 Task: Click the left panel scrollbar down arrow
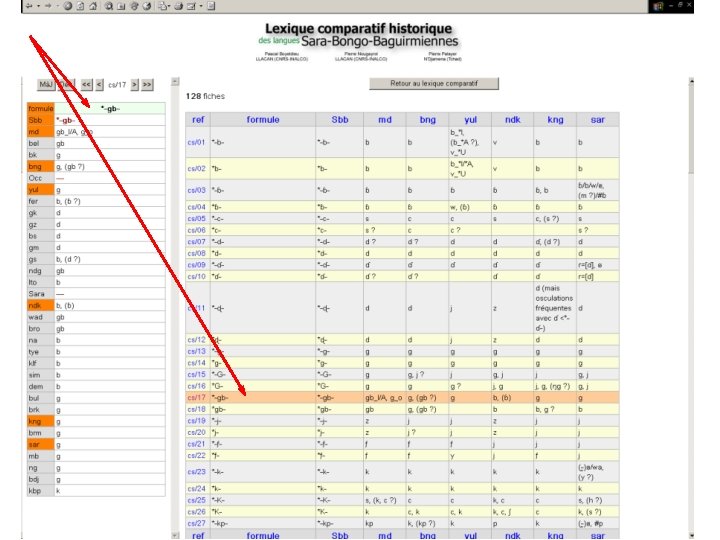tap(175, 535)
